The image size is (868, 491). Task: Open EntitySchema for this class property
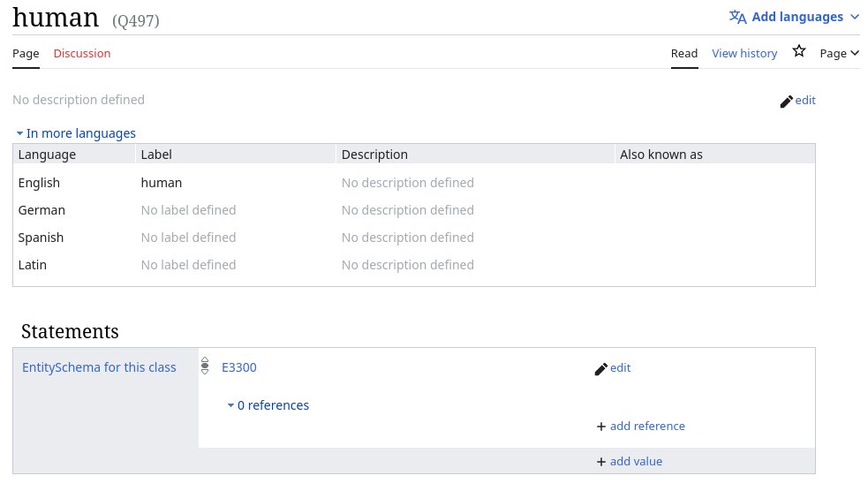pos(99,367)
